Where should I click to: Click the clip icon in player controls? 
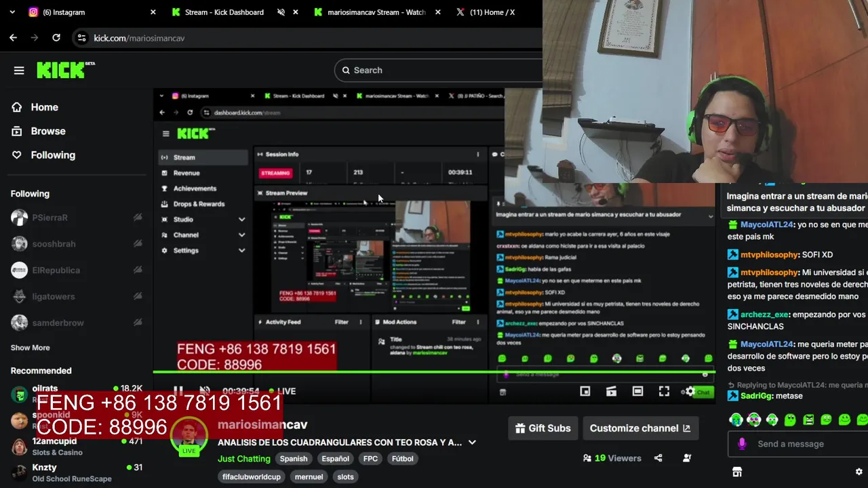pos(611,391)
